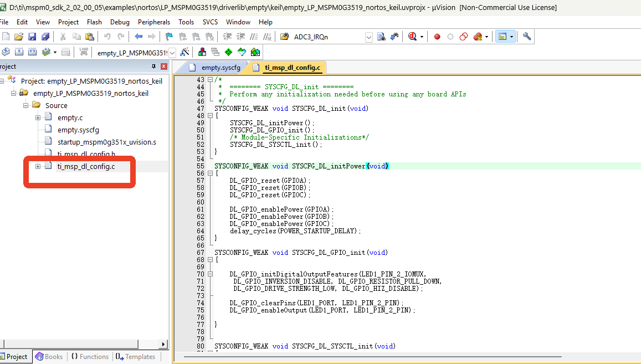Disable all breakpoints with the double-circle icon
641x364 pixels.
[x=464, y=37]
